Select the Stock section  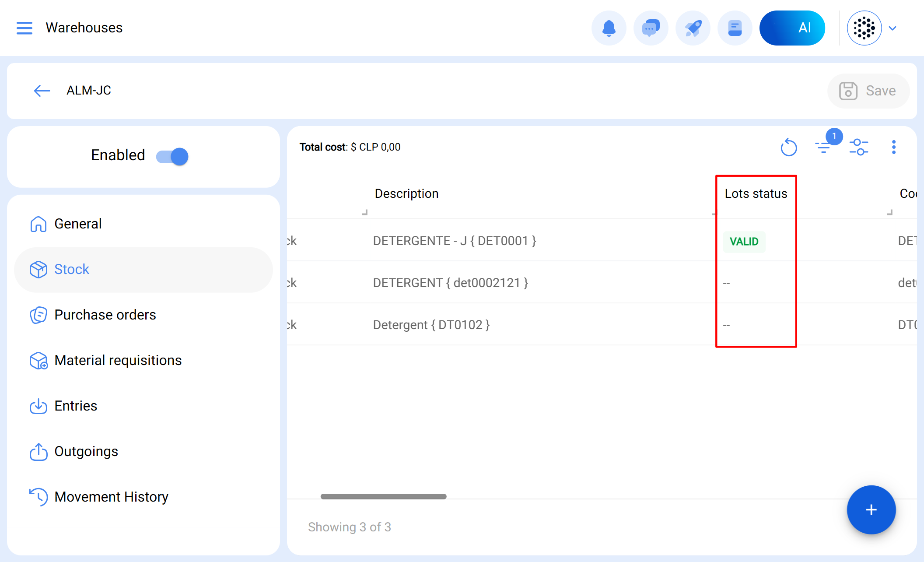143,270
